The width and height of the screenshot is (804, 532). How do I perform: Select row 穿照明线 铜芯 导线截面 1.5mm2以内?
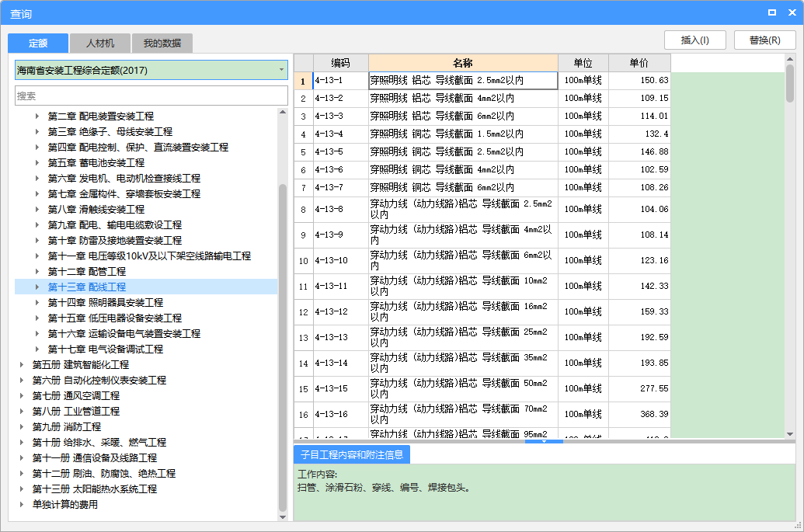463,134
